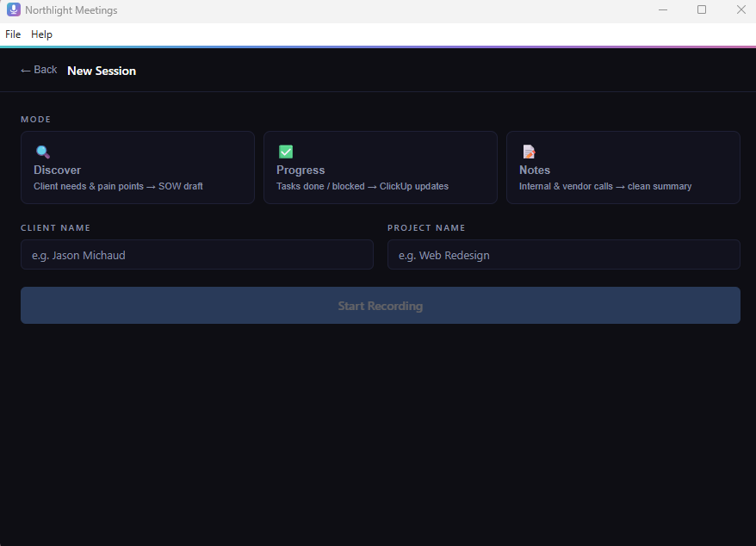Click the Discover magnifying glass icon
756x546 pixels.
pos(43,152)
